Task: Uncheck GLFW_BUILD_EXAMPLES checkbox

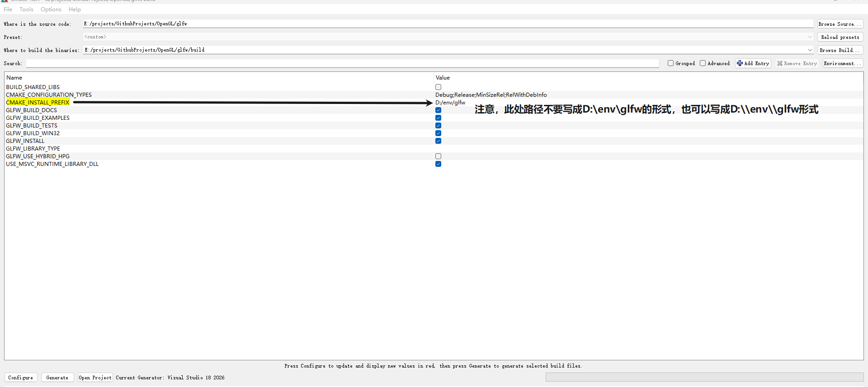Action: pyautogui.click(x=438, y=118)
